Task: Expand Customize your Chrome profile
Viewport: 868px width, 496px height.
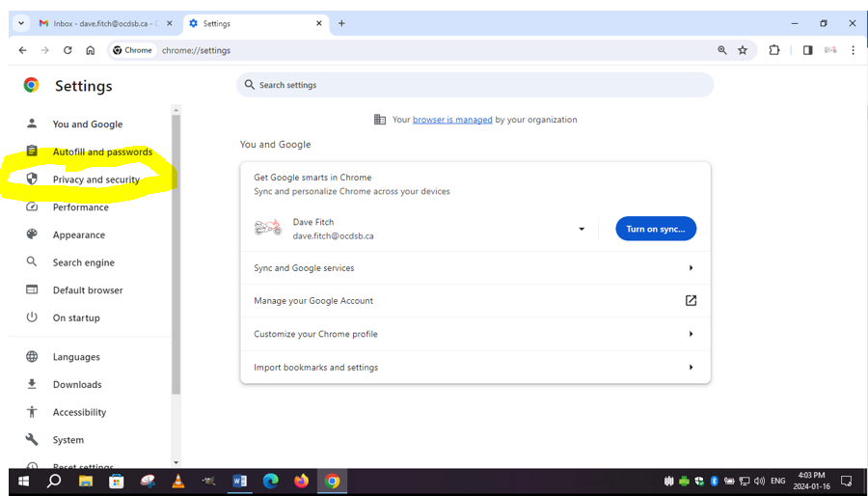Action: [475, 334]
